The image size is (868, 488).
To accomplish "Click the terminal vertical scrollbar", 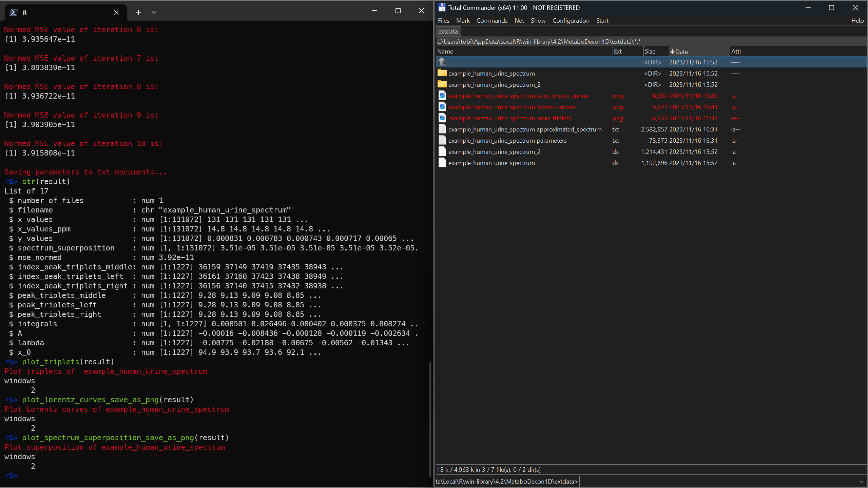I will (430, 420).
